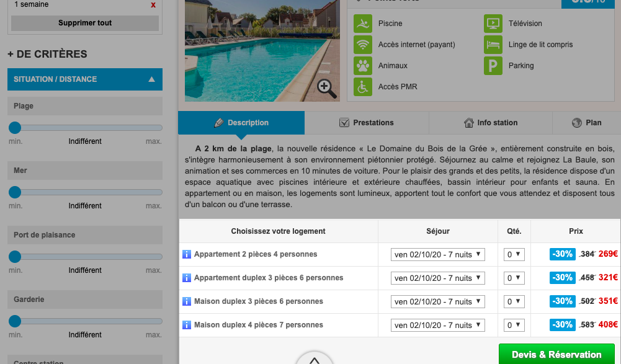Click the Devis & Réservation button
This screenshot has width=621, height=364.
(x=556, y=354)
